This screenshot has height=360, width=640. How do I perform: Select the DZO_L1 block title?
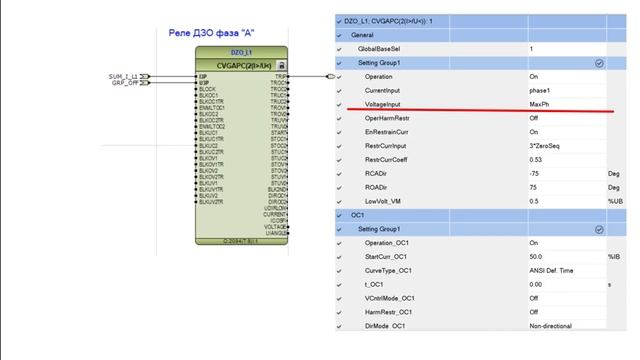click(241, 53)
